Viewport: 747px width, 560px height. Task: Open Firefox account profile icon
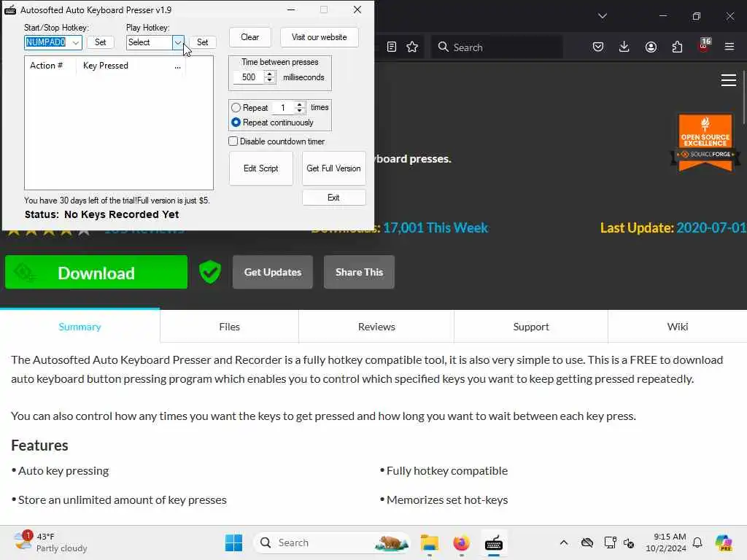pyautogui.click(x=651, y=47)
